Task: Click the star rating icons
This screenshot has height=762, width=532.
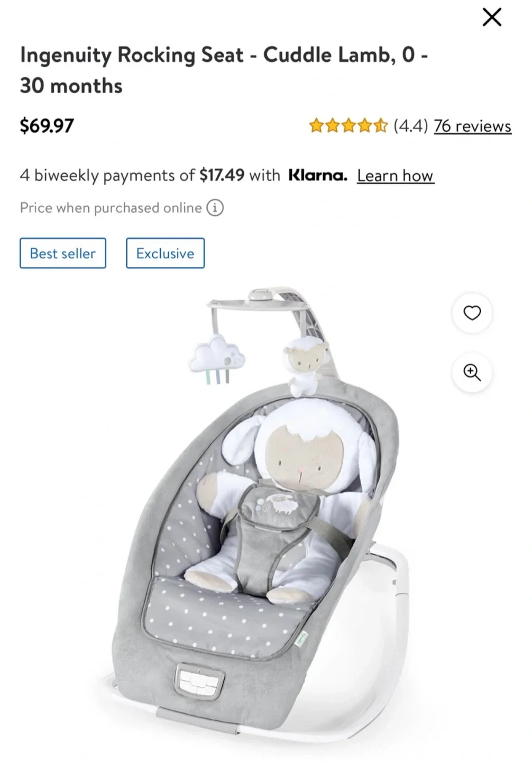Action: pyautogui.click(x=348, y=126)
